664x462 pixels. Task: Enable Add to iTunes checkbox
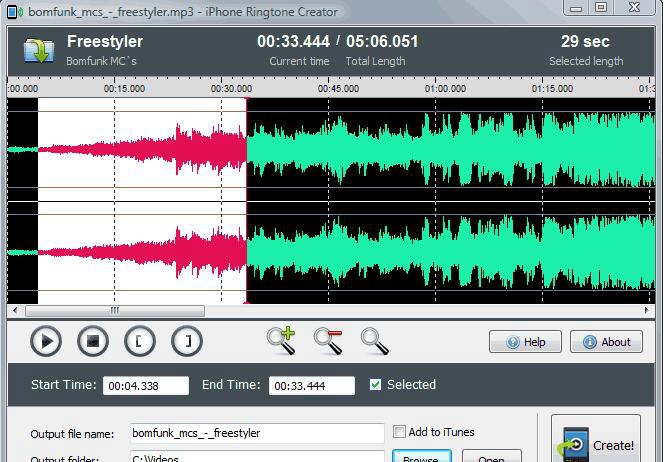point(399,432)
